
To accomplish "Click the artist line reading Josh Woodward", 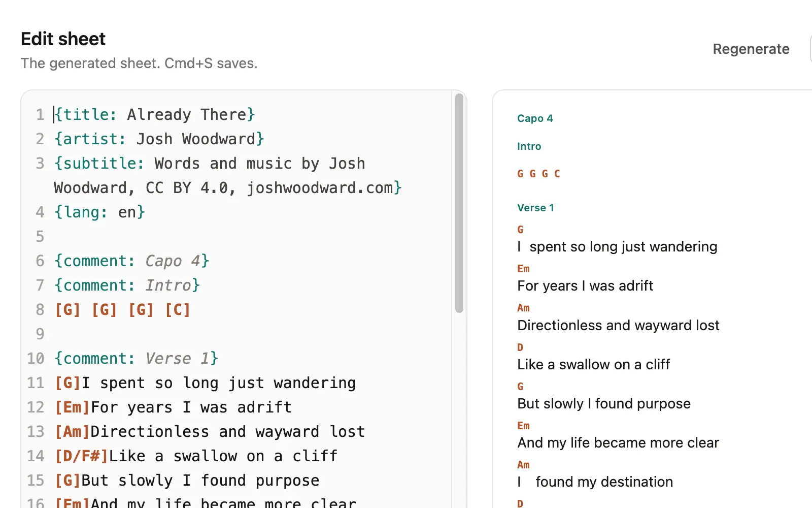I will [159, 139].
